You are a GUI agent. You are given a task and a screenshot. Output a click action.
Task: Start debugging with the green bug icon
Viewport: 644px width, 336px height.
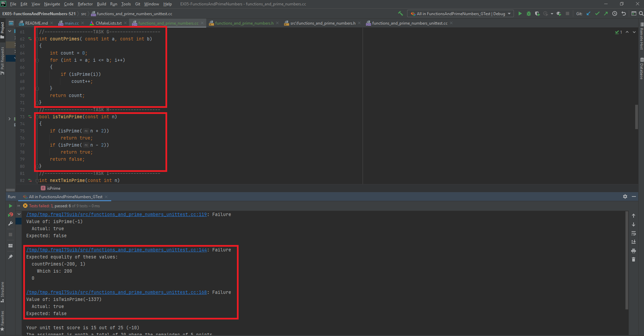click(529, 13)
